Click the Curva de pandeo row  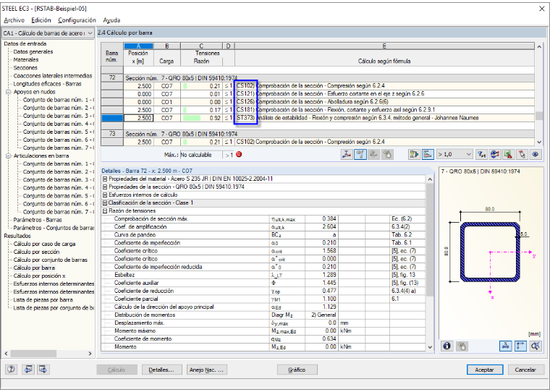click(x=263, y=235)
